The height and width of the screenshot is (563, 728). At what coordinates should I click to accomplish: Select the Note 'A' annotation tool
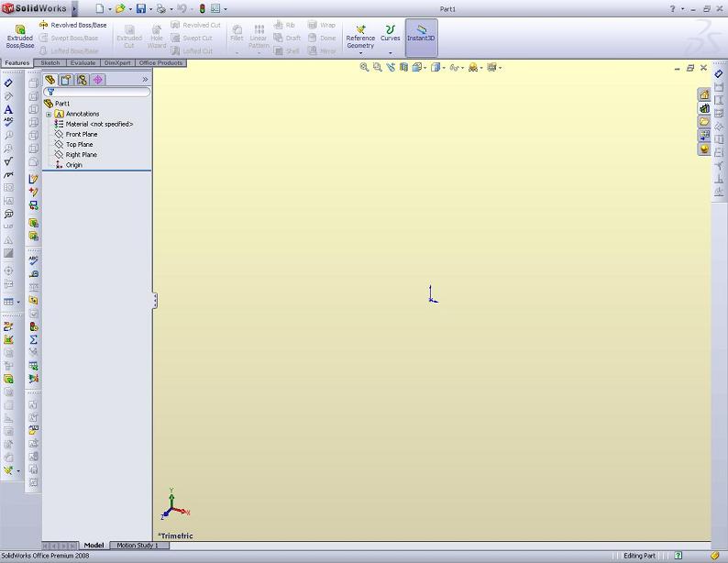[x=8, y=109]
